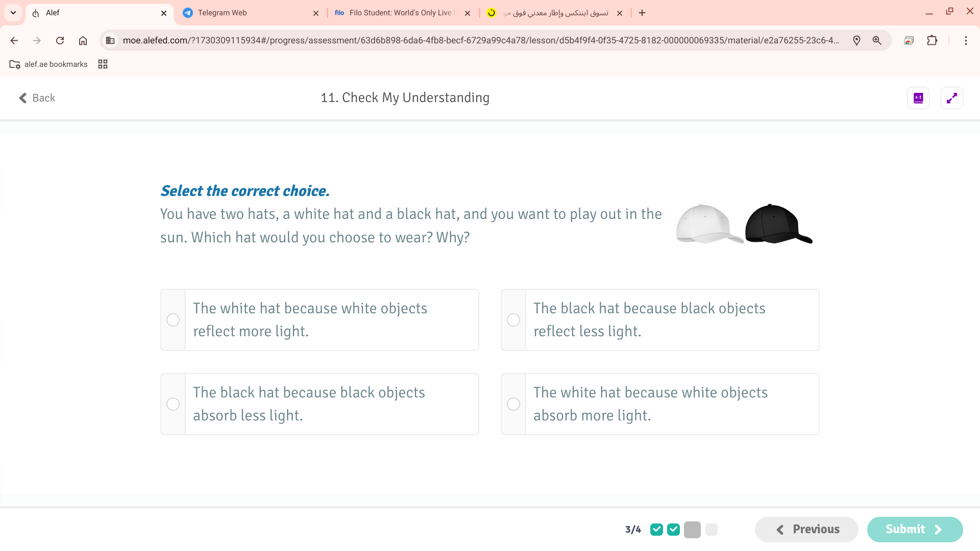Click the browser home icon
The image size is (980, 551).
[x=83, y=41]
